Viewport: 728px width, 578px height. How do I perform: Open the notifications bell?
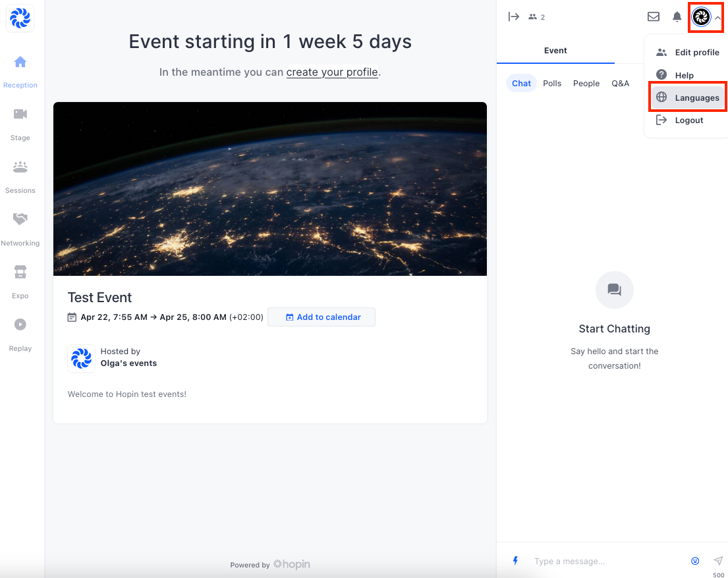click(677, 17)
